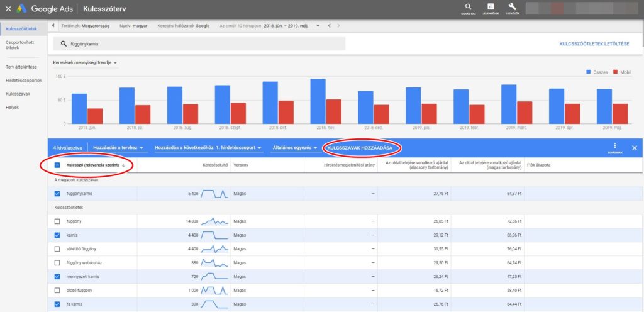Image resolution: width=644 pixels, height=312 pixels.
Task: Expand Keresések mennyiségi trendje dropdown
Action: point(85,63)
